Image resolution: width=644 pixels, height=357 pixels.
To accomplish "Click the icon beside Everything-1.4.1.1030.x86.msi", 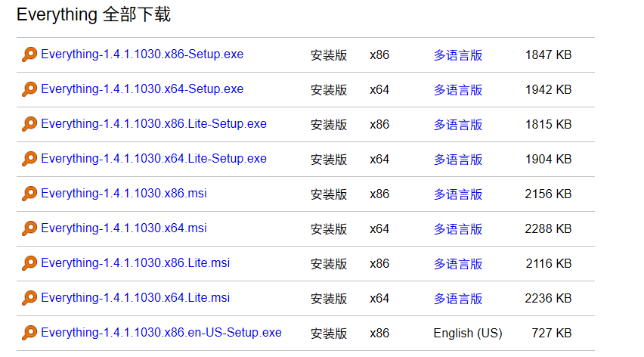I will (x=29, y=194).
